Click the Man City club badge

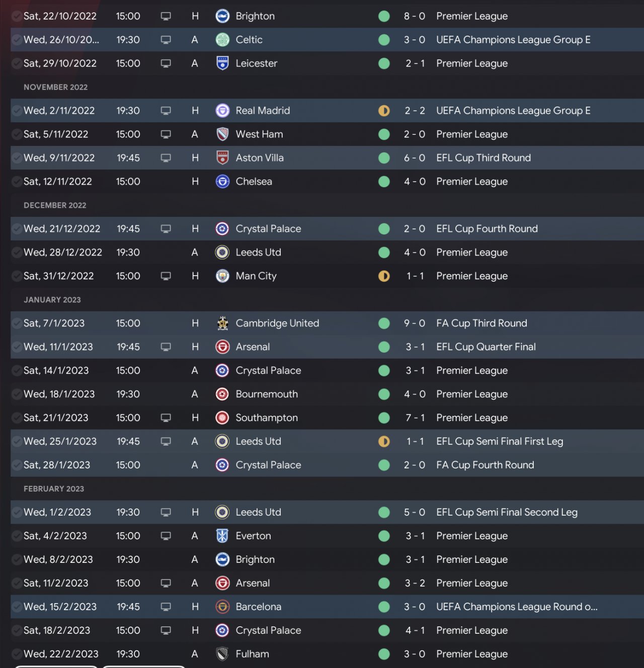222,276
